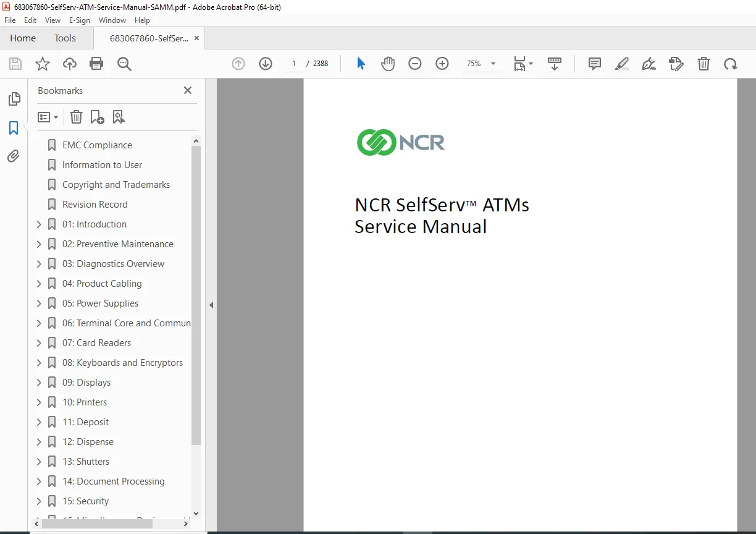The image size is (756, 534).
Task: Zoom out with the minus button
Action: tap(415, 64)
